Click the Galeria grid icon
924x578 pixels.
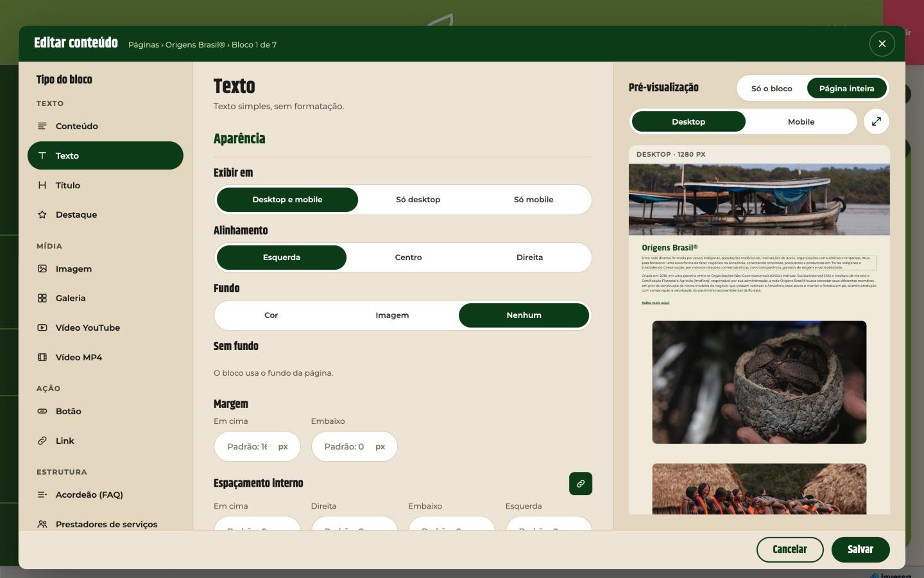tap(42, 298)
